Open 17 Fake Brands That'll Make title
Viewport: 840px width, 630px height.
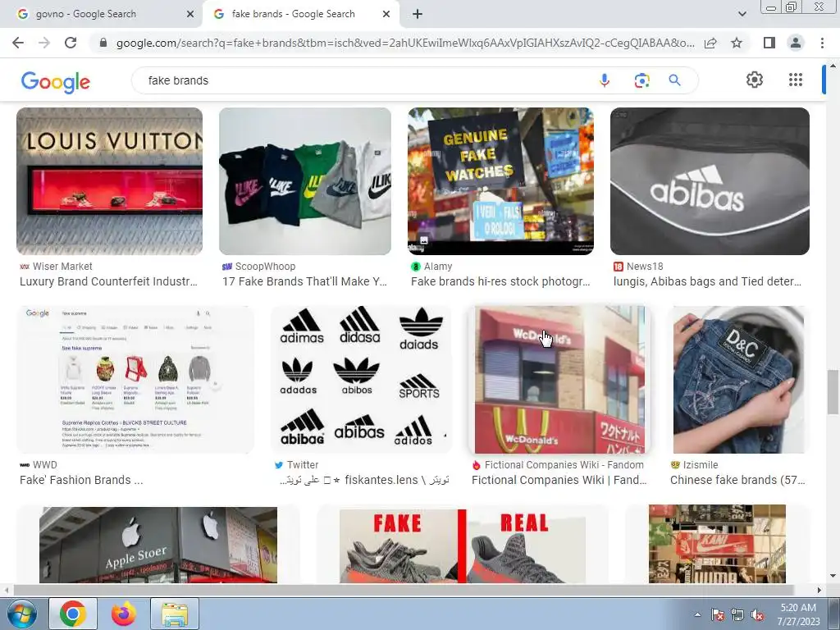[x=304, y=281]
